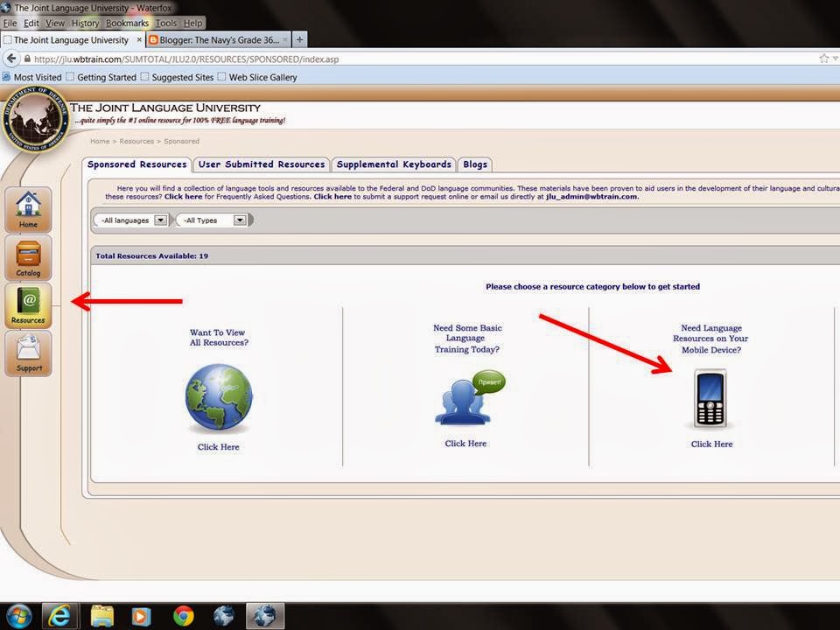Screen dimensions: 840x630
Task: Select The Joint Language University browser tab
Action: (x=71, y=39)
